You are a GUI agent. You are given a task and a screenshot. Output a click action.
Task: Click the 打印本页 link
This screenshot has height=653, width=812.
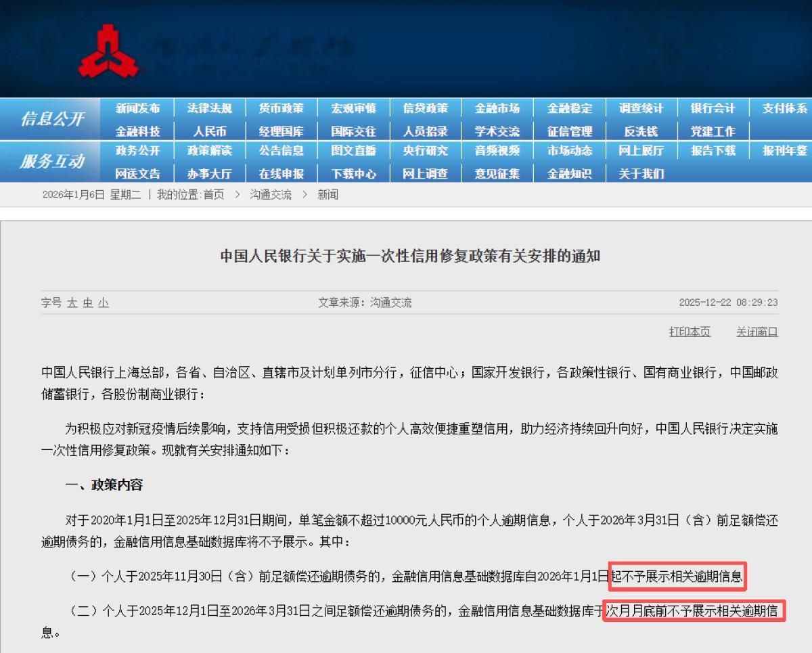pos(690,332)
